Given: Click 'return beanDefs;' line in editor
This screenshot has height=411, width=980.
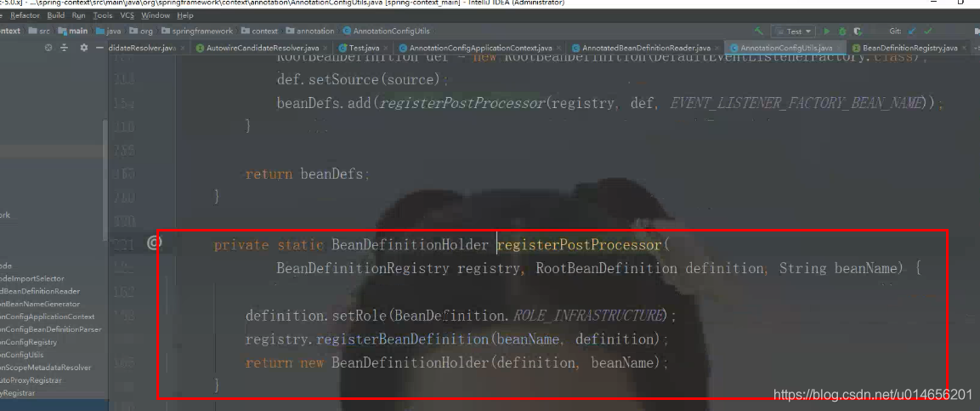Looking at the screenshot, I should point(308,174).
